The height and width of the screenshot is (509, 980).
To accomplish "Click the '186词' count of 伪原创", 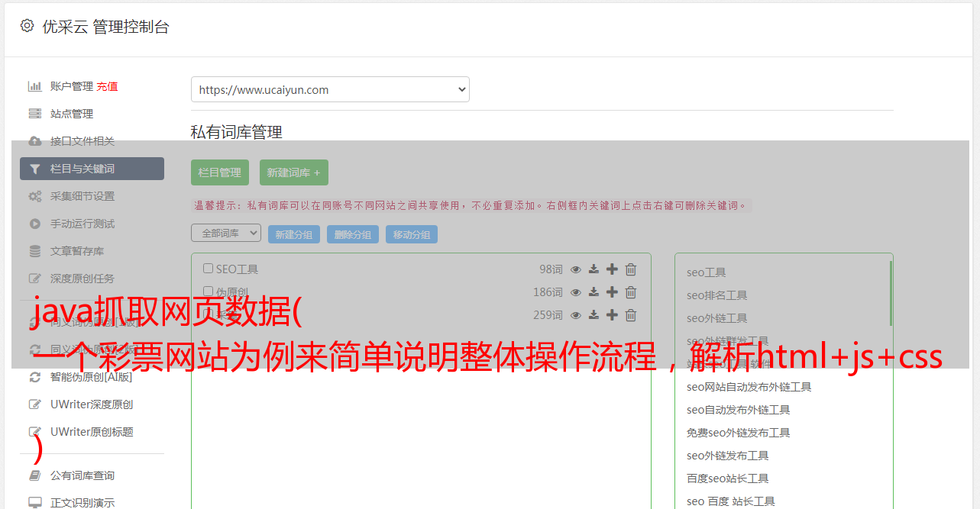I will pos(548,292).
